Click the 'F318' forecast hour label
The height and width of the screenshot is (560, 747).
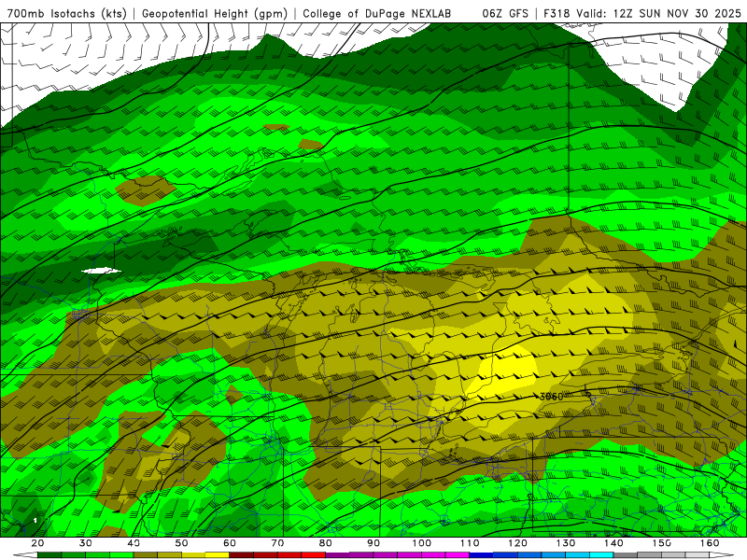pos(557,13)
